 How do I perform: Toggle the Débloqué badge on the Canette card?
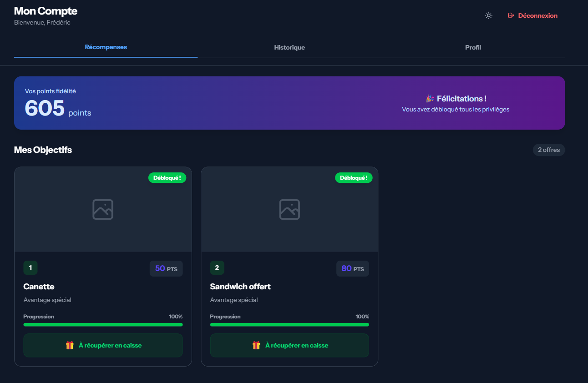(x=167, y=177)
